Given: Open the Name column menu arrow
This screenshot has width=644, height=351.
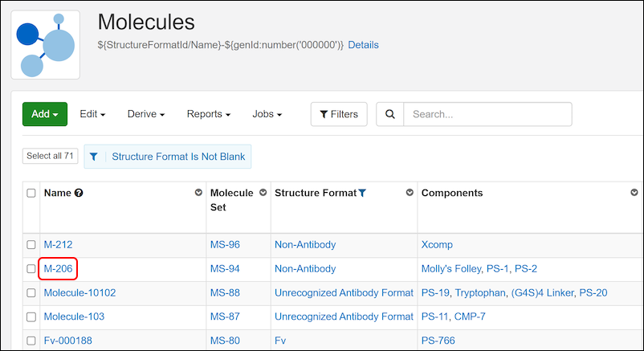Looking at the screenshot, I should (198, 192).
